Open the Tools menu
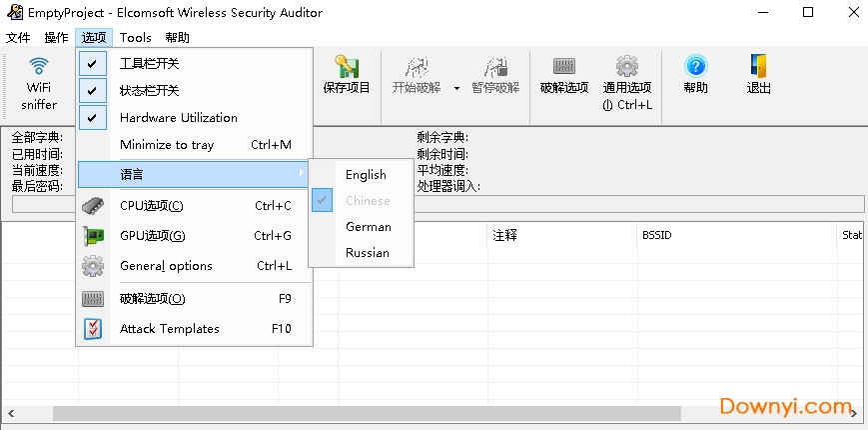The width and height of the screenshot is (868, 430). [135, 38]
